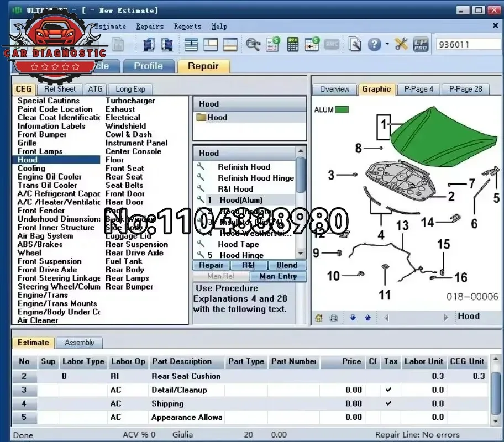
Task: Switch to the Assembly tab
Action: (x=79, y=343)
